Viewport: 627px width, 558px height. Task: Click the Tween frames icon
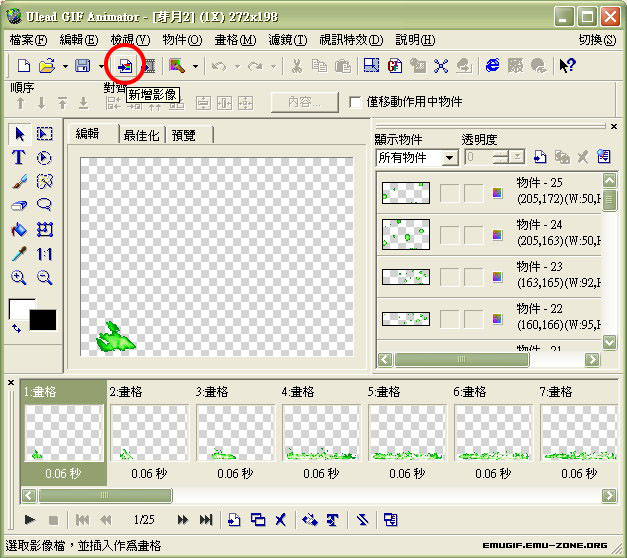coord(310,520)
